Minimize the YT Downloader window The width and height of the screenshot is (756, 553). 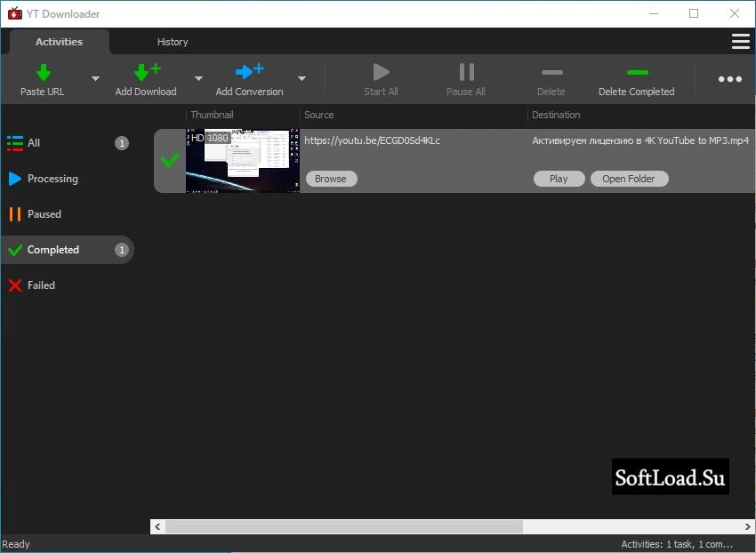654,13
